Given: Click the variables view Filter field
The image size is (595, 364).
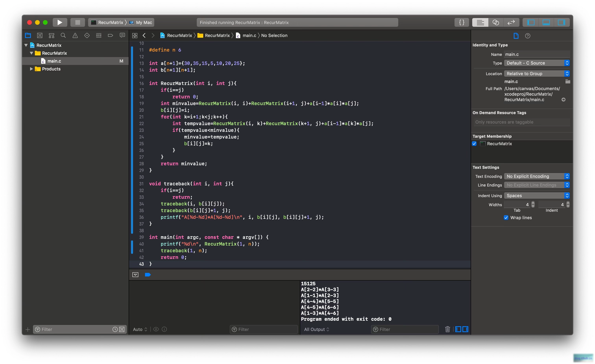Looking at the screenshot, I should point(264,329).
